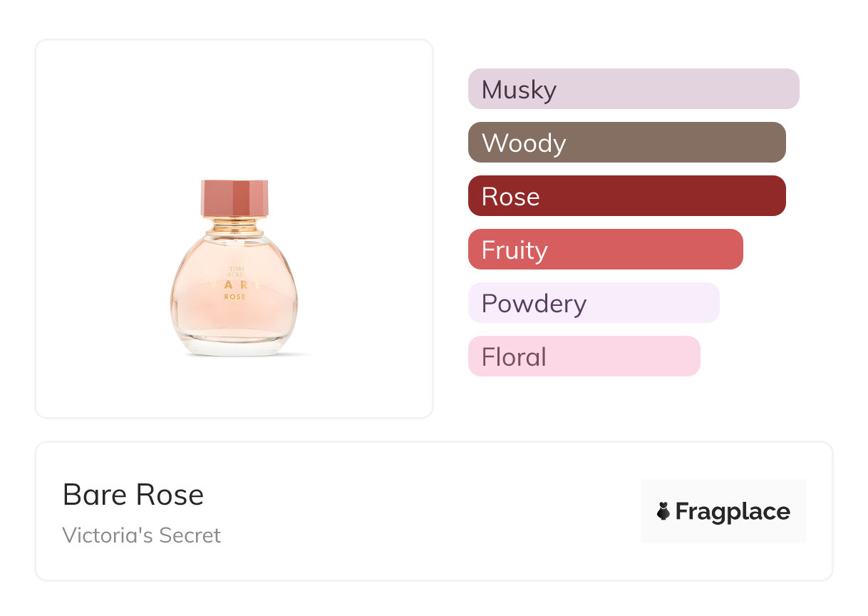This screenshot has width=868, height=616.
Task: Click the Fragplace wordmark text
Action: click(733, 511)
